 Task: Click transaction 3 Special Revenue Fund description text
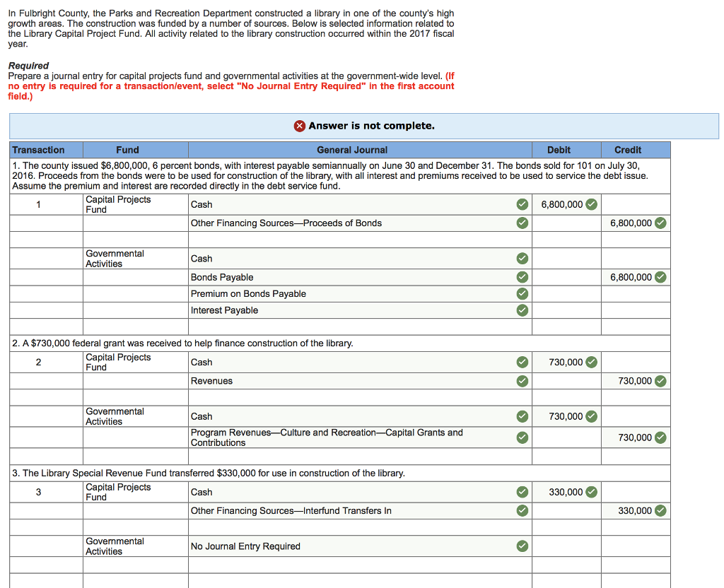point(209,473)
